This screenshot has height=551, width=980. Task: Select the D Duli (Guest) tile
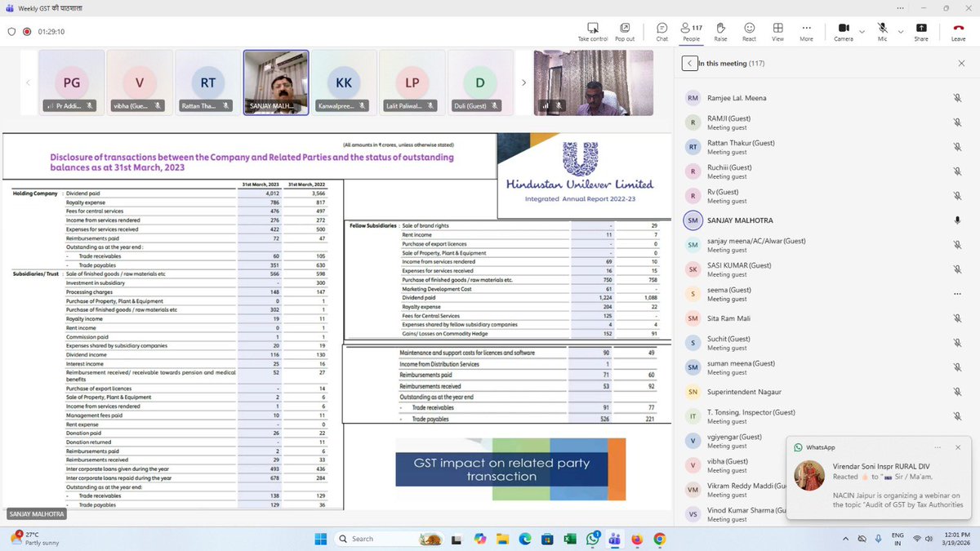(480, 82)
